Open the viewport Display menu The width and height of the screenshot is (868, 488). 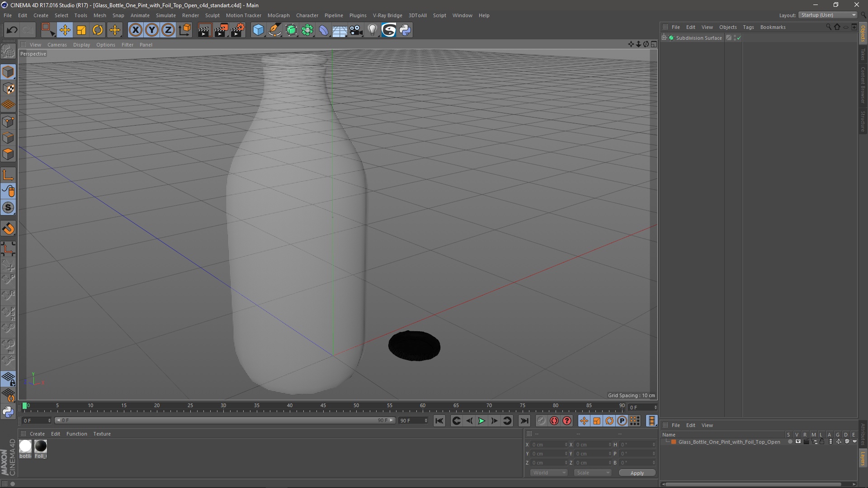click(81, 45)
